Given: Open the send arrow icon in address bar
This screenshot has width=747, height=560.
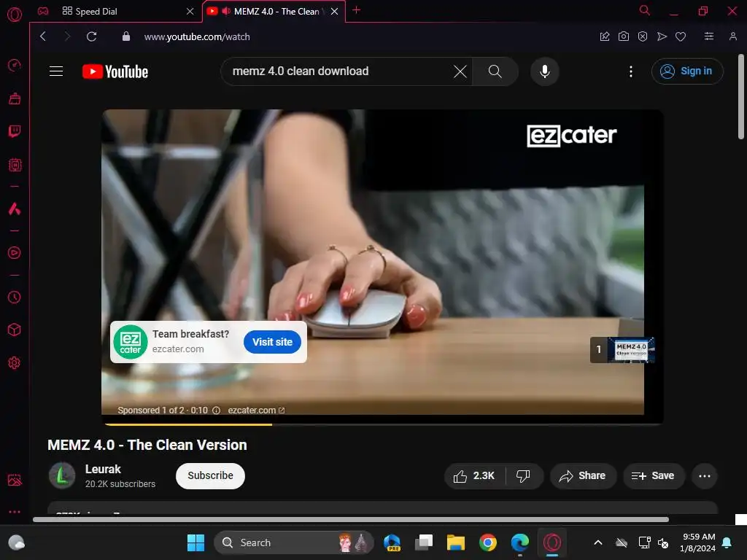Looking at the screenshot, I should pos(662,36).
